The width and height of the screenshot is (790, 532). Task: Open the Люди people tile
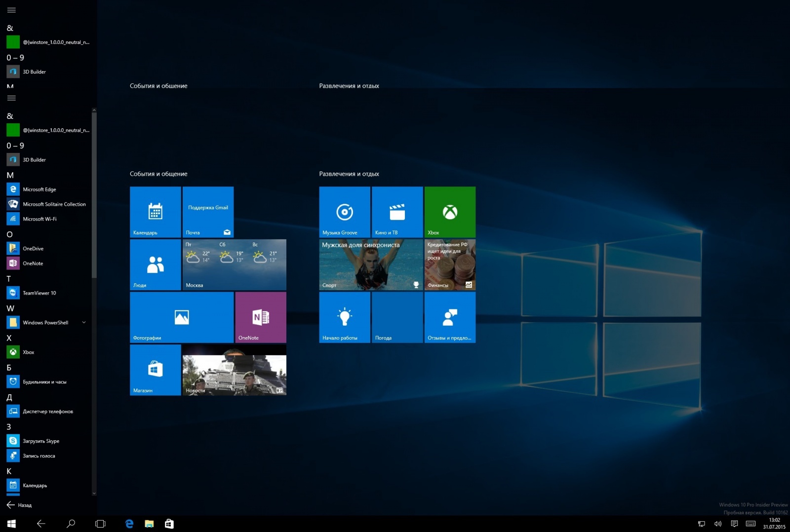[x=155, y=265]
